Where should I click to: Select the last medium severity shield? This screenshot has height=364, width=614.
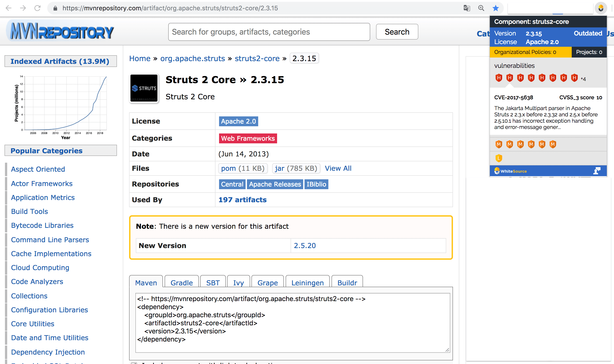(553, 144)
